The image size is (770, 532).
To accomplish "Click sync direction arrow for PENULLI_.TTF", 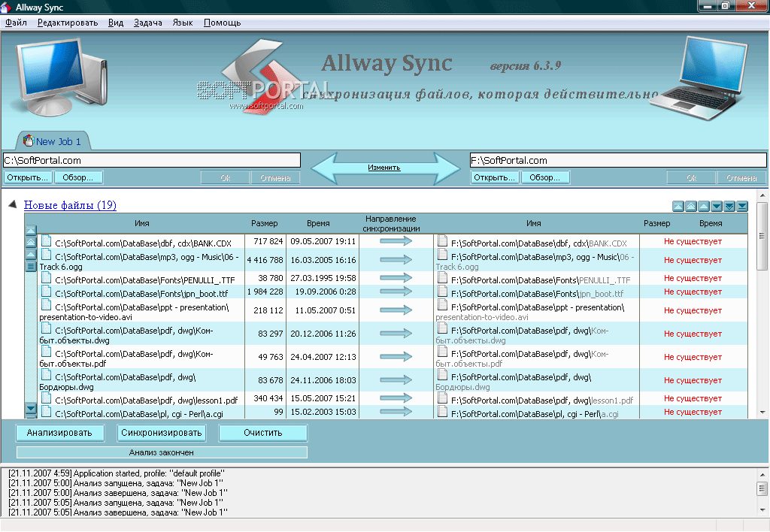I will click(x=396, y=278).
